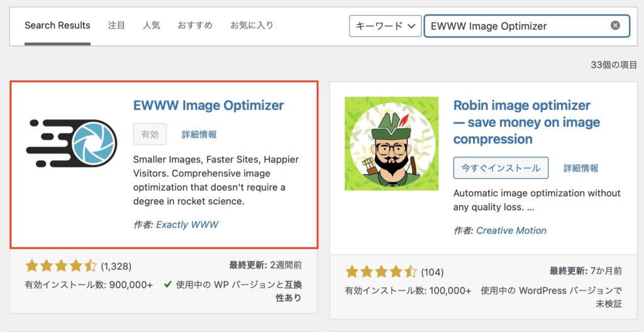Clear the search field with the X icon
Screen dimensions: 644x332
[615, 26]
